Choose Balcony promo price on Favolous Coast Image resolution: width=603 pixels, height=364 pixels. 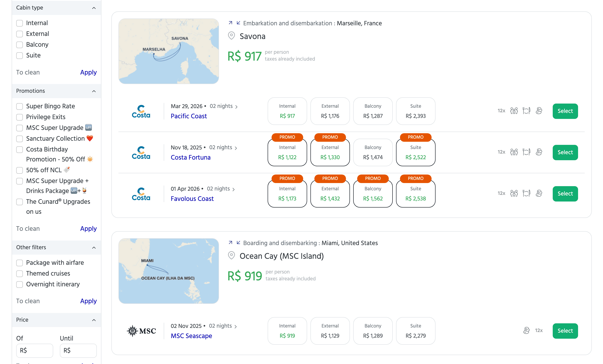click(x=373, y=194)
